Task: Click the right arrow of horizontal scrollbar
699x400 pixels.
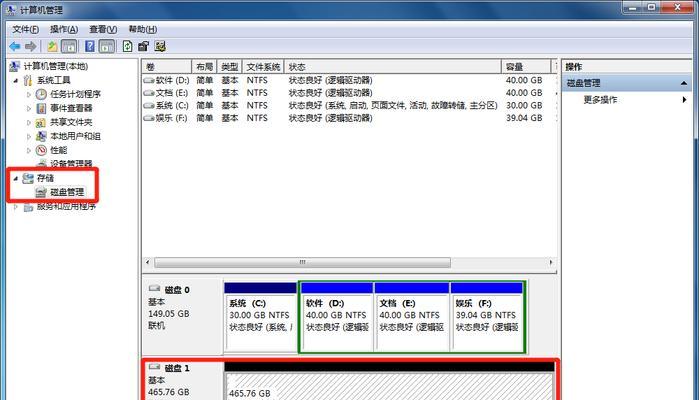Action: point(551,262)
